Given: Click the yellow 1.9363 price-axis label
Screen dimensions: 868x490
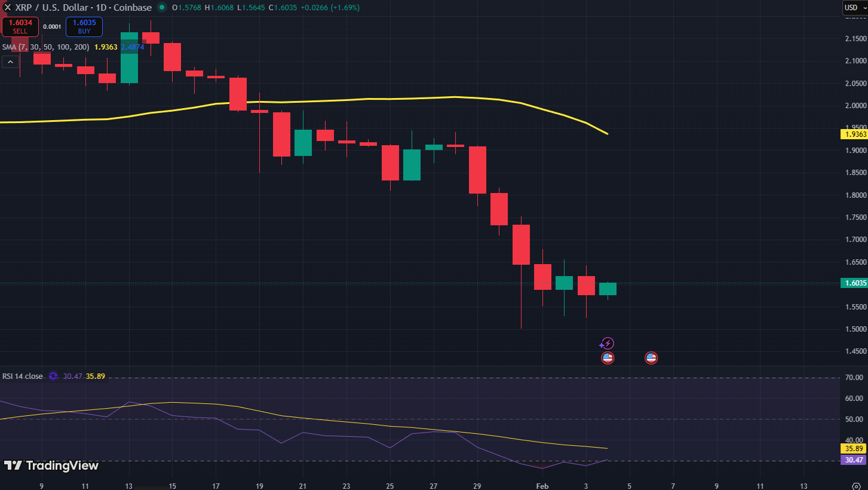Looking at the screenshot, I should coord(854,134).
